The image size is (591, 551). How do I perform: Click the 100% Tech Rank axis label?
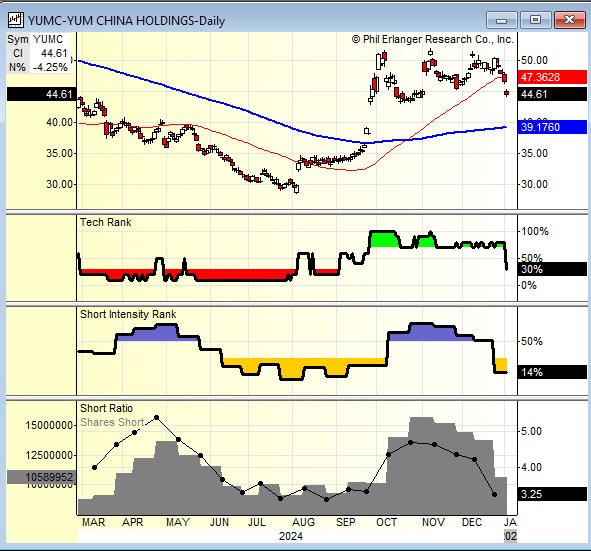[535, 231]
